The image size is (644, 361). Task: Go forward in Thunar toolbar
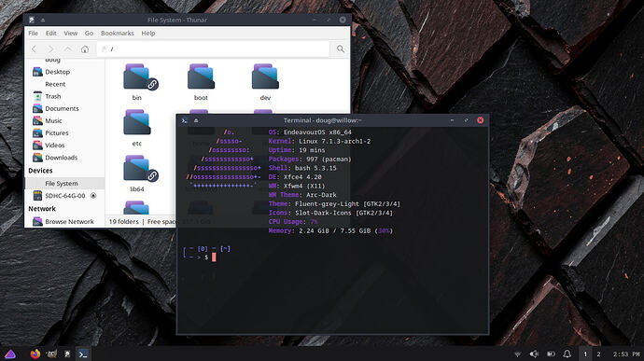tap(51, 49)
